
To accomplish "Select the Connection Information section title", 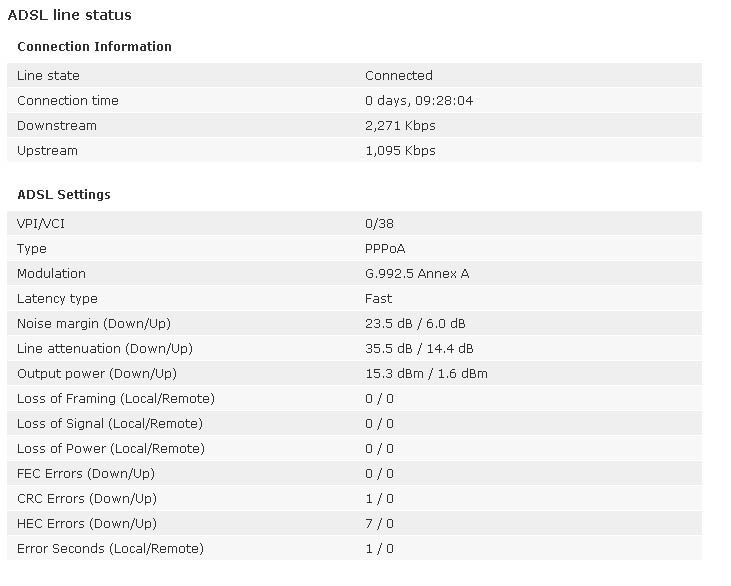I will [94, 47].
